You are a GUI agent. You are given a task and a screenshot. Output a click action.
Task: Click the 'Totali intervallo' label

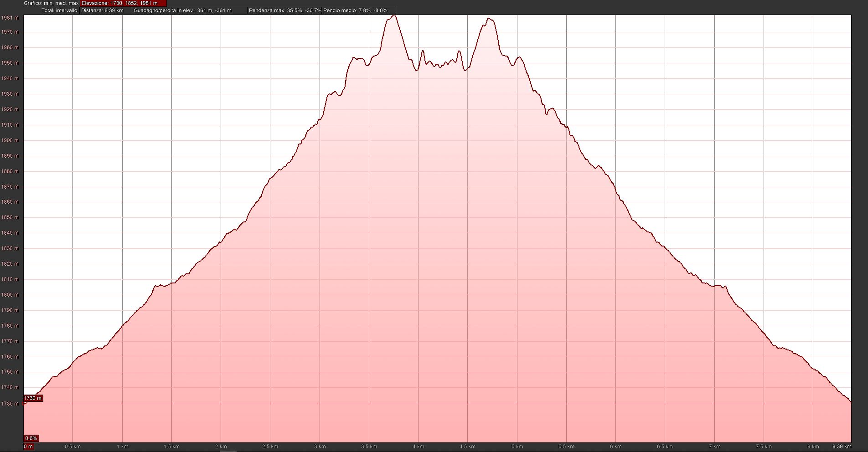pos(59,10)
